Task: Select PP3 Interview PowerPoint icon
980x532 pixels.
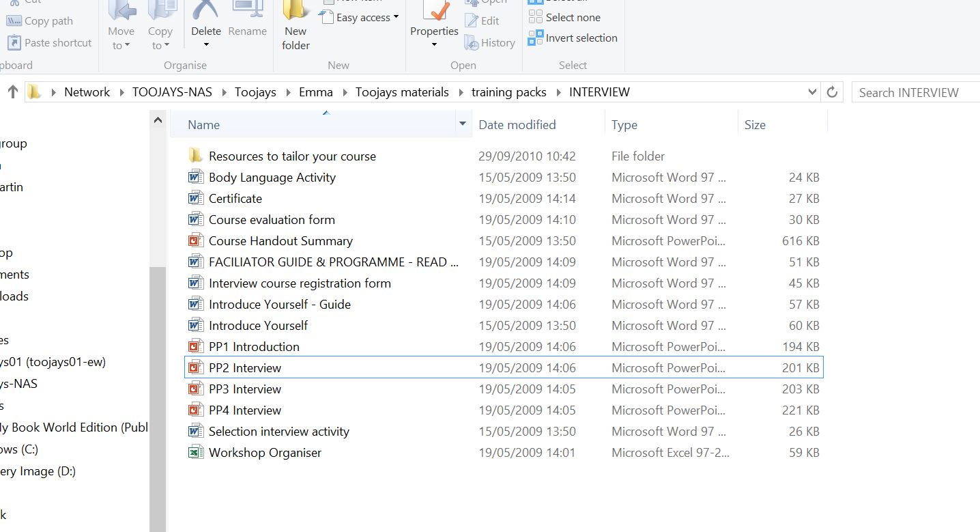Action: coord(195,389)
